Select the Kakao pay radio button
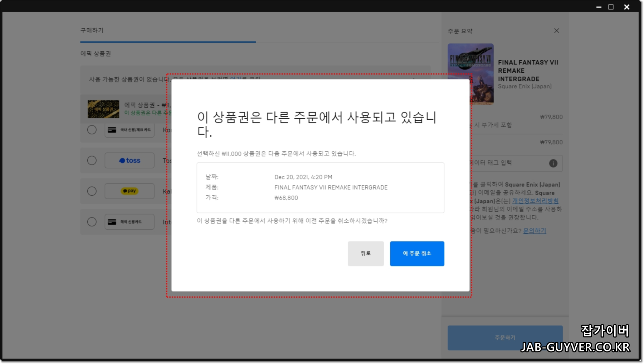This screenshot has height=364, width=644. click(x=92, y=191)
